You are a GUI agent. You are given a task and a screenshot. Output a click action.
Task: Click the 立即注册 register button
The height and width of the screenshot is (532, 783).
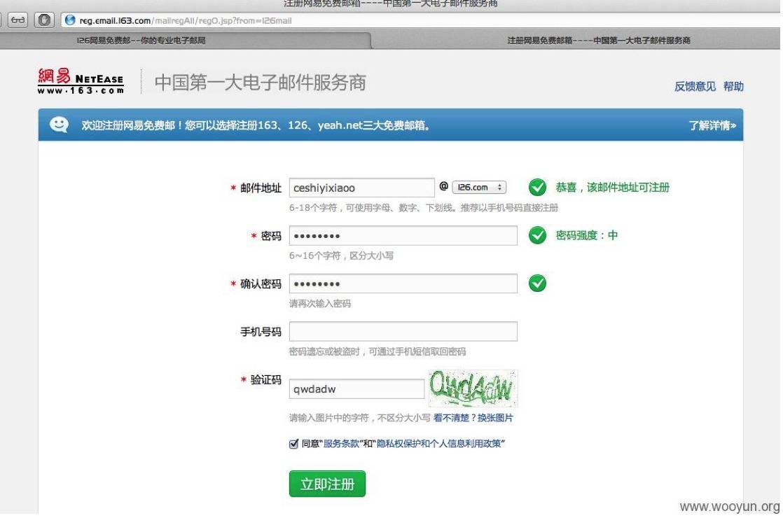tap(327, 484)
